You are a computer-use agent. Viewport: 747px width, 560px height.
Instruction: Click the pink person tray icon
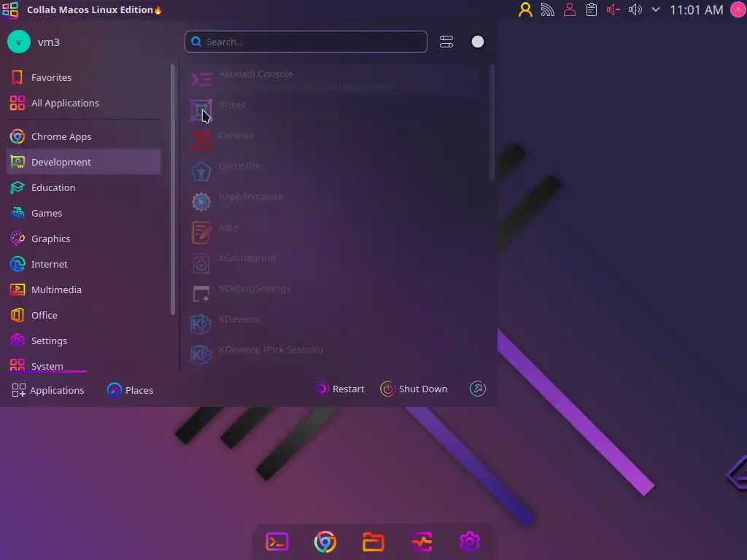click(x=569, y=10)
